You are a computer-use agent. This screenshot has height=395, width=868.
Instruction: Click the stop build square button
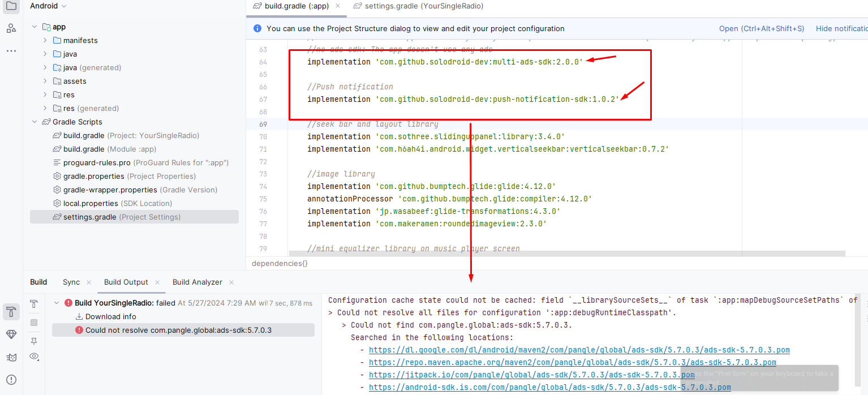[x=34, y=323]
